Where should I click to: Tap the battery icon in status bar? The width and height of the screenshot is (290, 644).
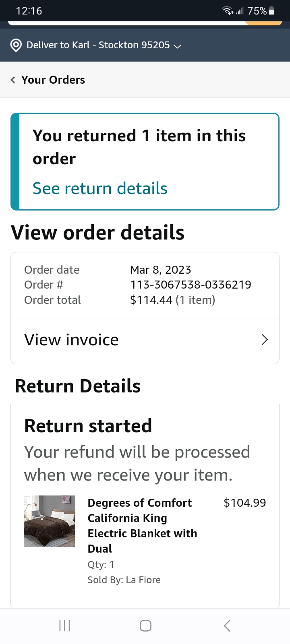click(x=271, y=11)
